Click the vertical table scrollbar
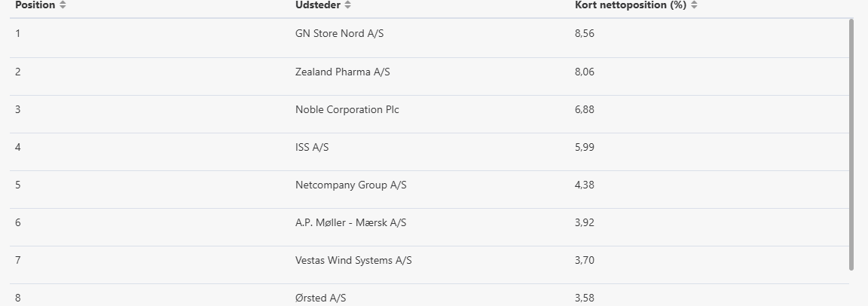The width and height of the screenshot is (868, 306). coord(851,145)
